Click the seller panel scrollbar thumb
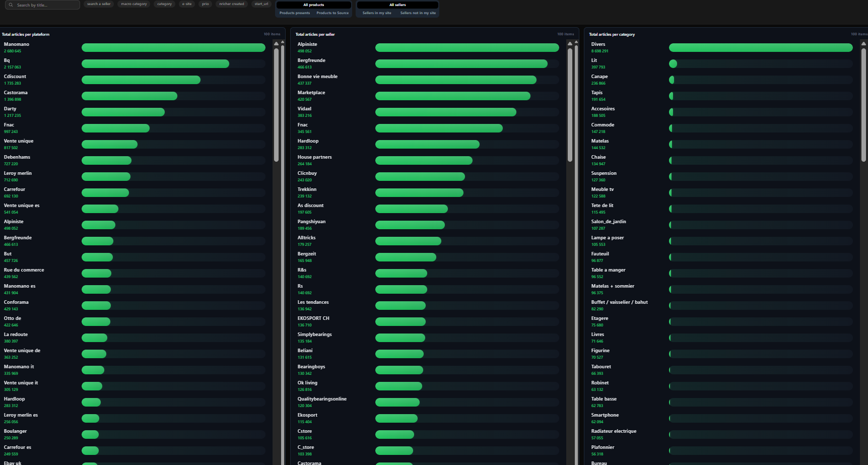Viewport: 868px width, 465px height. [570, 105]
